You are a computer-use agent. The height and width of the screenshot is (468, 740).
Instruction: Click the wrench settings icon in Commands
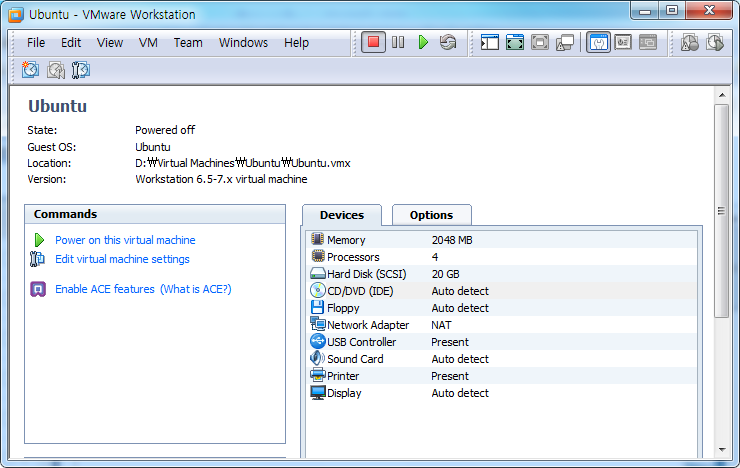coord(37,259)
